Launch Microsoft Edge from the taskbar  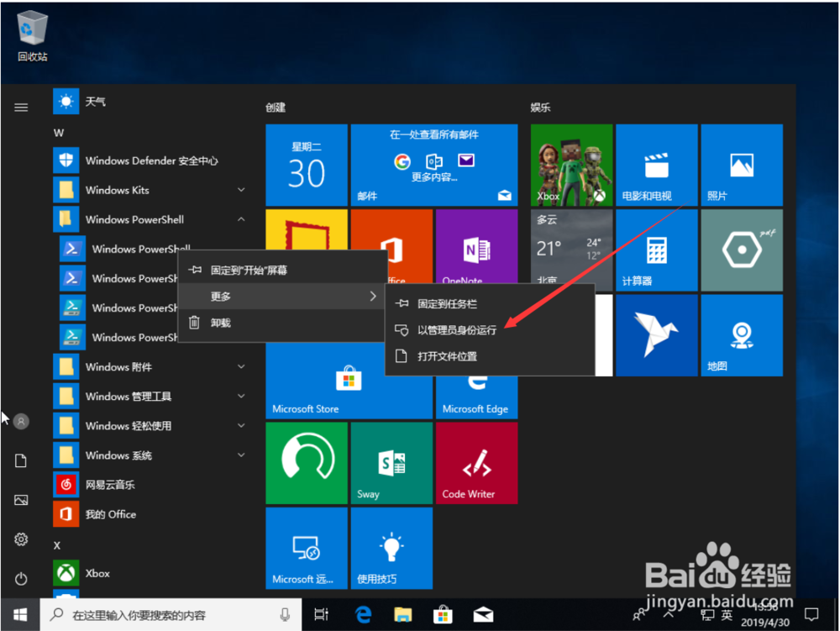click(362, 614)
